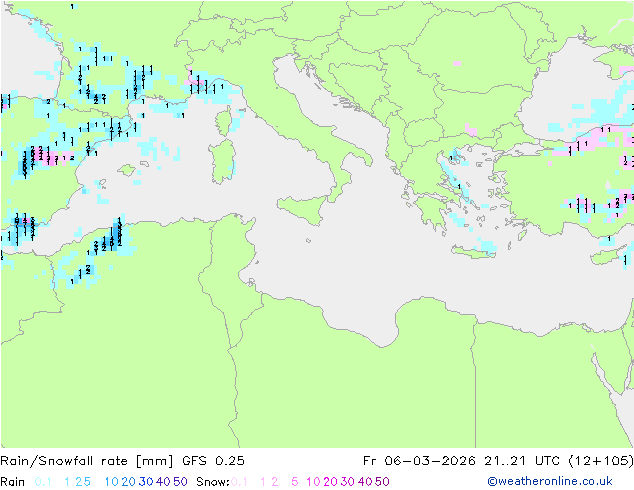This screenshot has height=490, width=634.
Task: Select the Rain legend value 50
Action: point(180,482)
